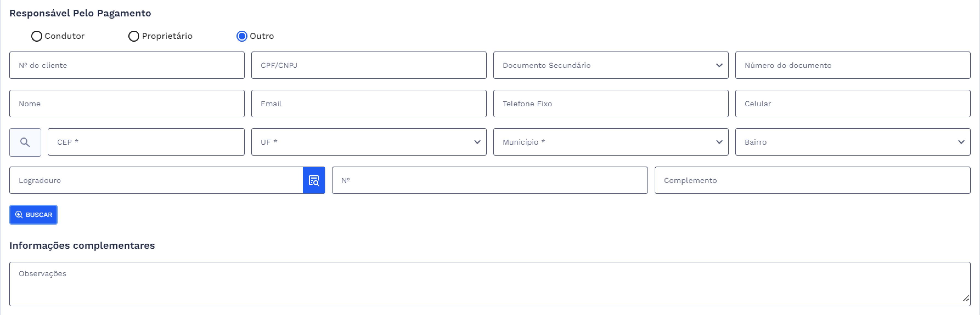Viewport: 980px width, 315px height.
Task: Select the Condutor radio option
Action: pos(36,36)
